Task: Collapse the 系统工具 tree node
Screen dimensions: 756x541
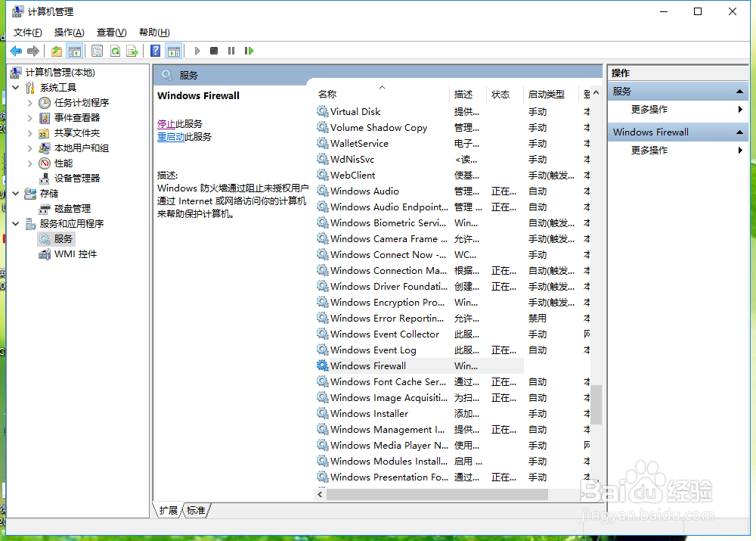Action: click(16, 87)
